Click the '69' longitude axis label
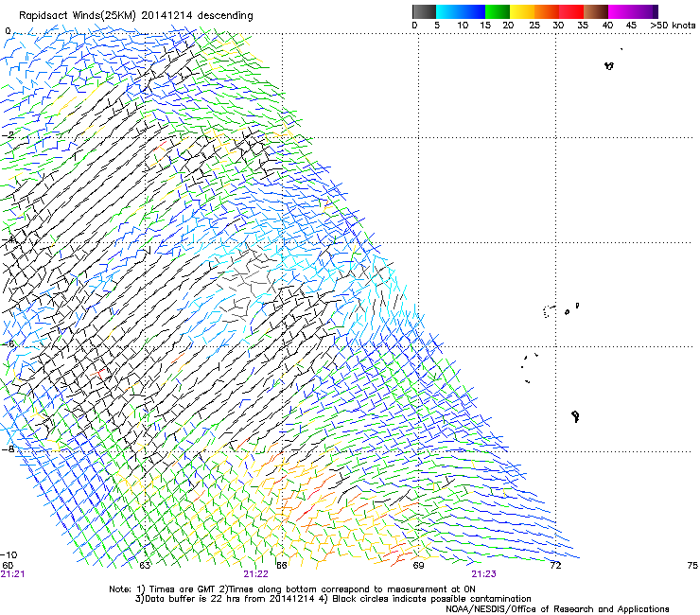700x615 pixels. coord(418,566)
